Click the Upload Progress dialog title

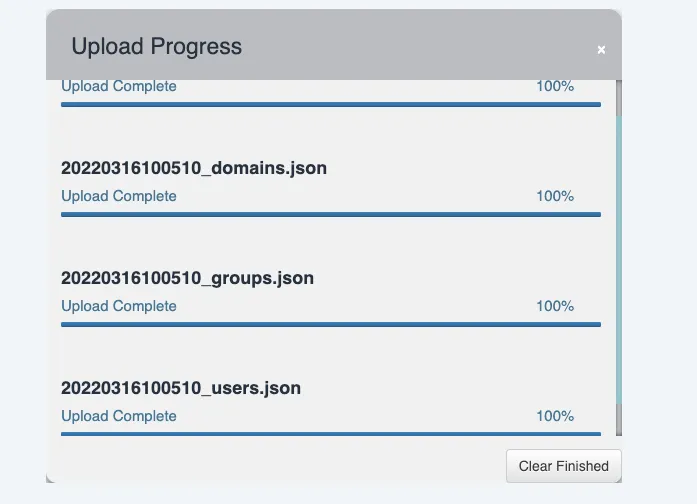[157, 46]
